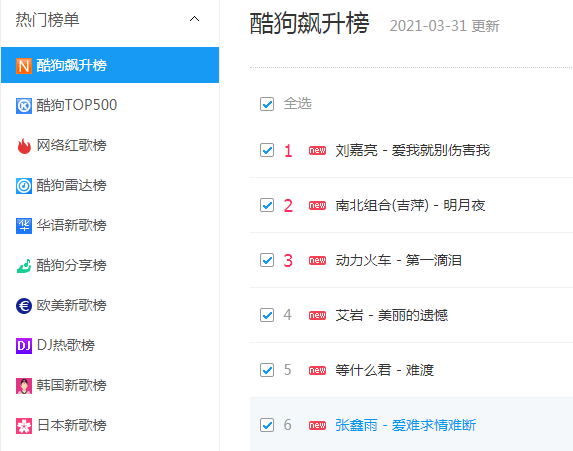Click the 热门榜单 section heading
The height and width of the screenshot is (451, 573).
(x=47, y=19)
